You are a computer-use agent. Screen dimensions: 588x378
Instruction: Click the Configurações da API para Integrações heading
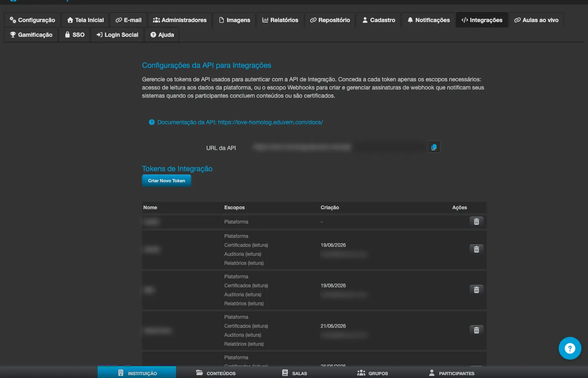point(207,65)
